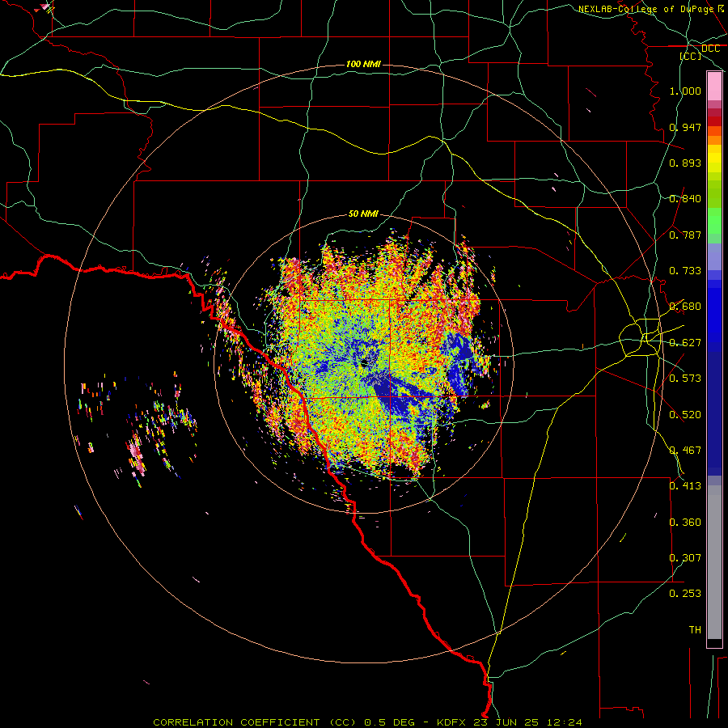Click the [CC] units label
This screenshot has height=728, width=728.
tap(691, 56)
